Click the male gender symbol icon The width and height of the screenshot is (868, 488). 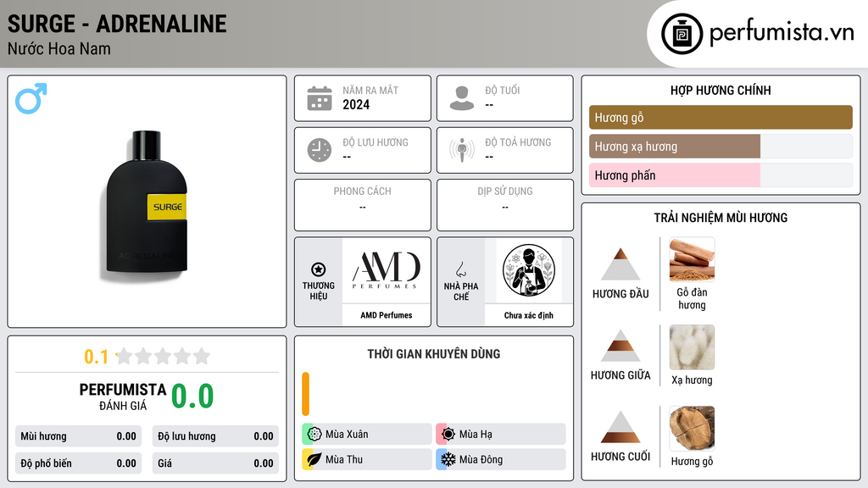coord(31,98)
